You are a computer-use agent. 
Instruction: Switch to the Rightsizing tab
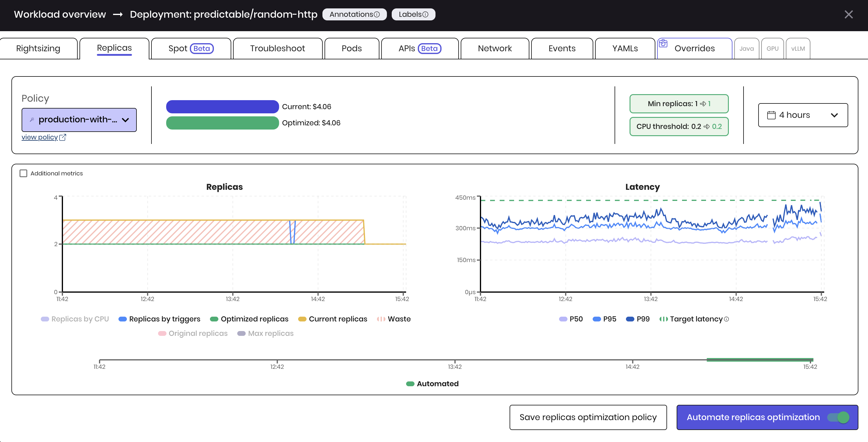pyautogui.click(x=38, y=49)
